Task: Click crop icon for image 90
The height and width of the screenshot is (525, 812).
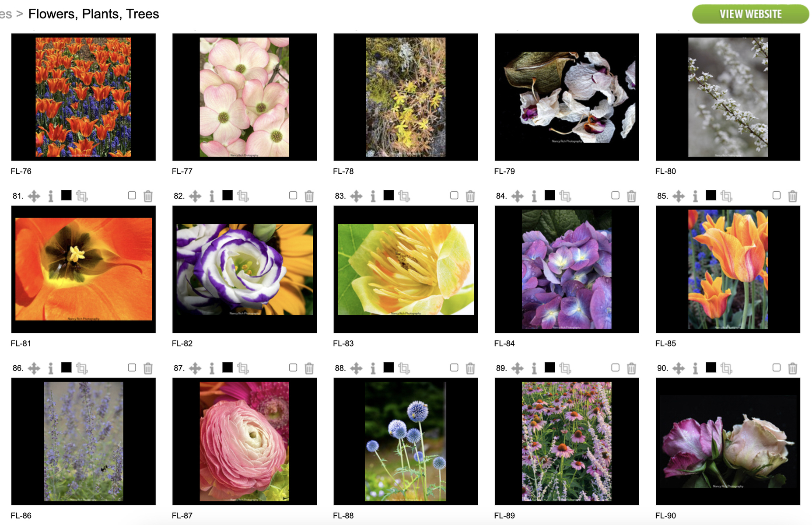Action: click(x=726, y=368)
